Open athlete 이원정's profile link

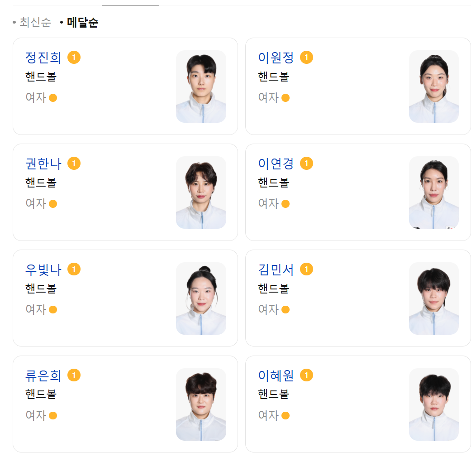(276, 58)
